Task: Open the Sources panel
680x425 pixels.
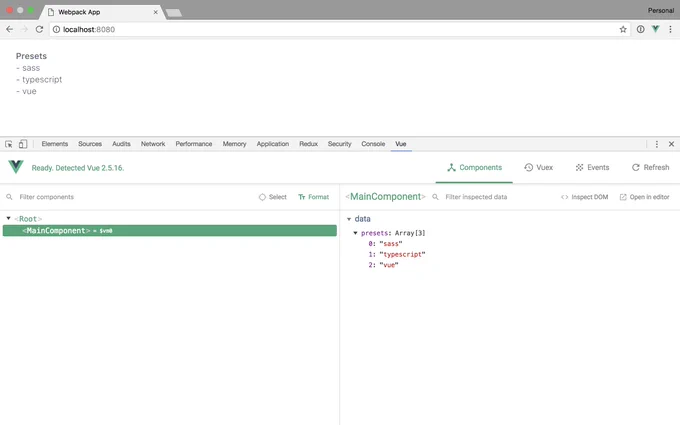Action: 90,144
